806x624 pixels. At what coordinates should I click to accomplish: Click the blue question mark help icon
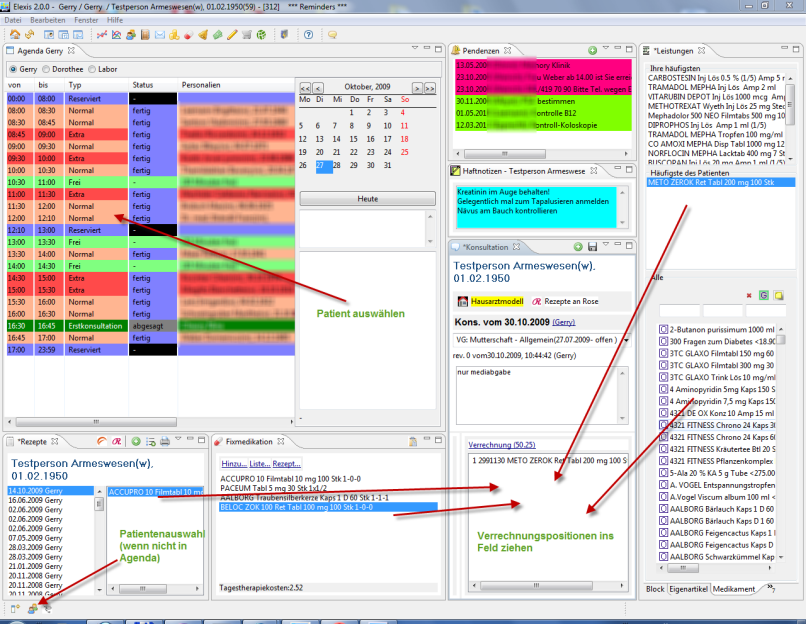tap(308, 34)
